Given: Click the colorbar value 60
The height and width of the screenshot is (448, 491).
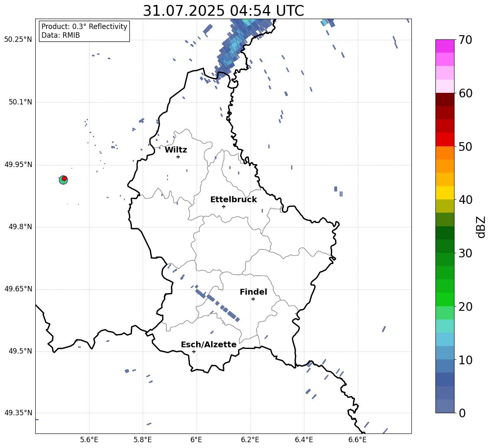Looking at the screenshot, I should (x=465, y=93).
